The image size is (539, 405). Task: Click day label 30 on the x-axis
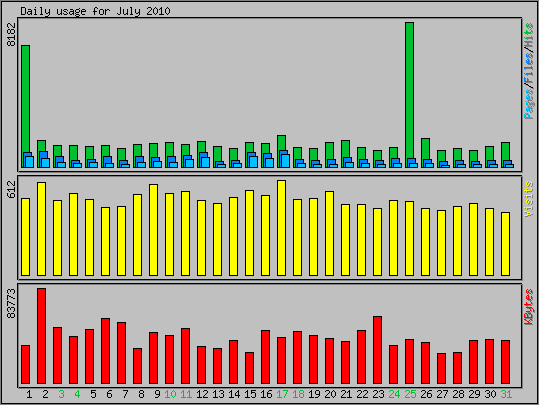490,394
